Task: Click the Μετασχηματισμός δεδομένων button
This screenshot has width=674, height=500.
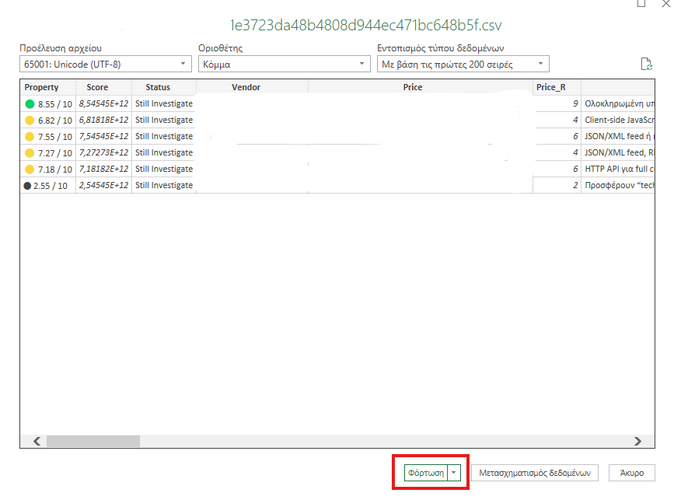Action: click(535, 472)
